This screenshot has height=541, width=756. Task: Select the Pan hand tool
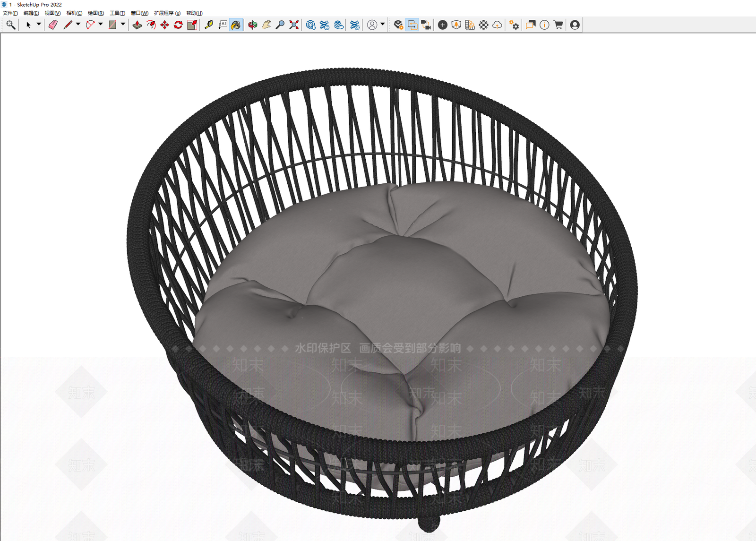[x=266, y=25]
